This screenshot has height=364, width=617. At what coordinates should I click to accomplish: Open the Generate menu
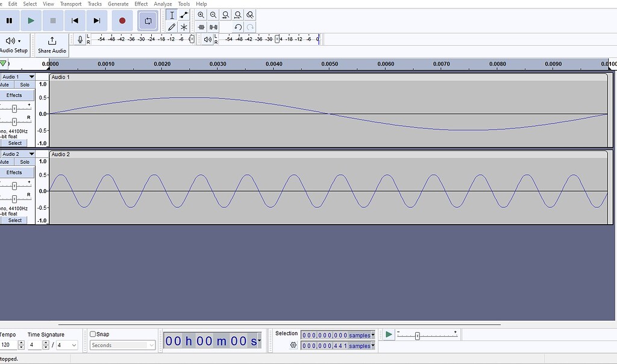tap(118, 4)
